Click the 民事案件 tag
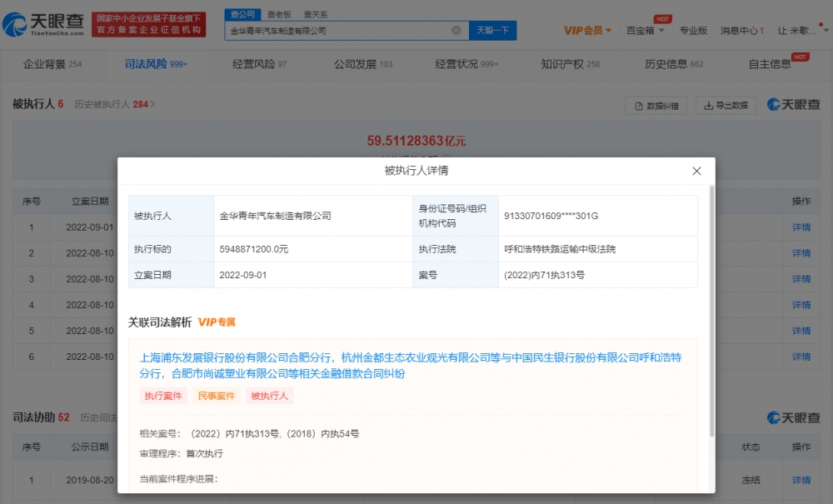833x504 pixels. [217, 396]
